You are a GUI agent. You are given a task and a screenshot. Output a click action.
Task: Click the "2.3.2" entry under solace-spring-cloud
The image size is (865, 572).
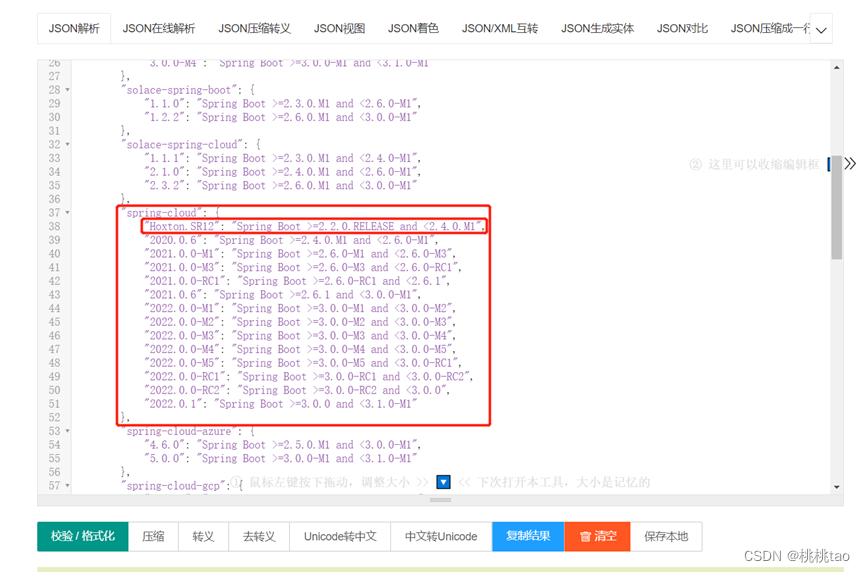280,185
